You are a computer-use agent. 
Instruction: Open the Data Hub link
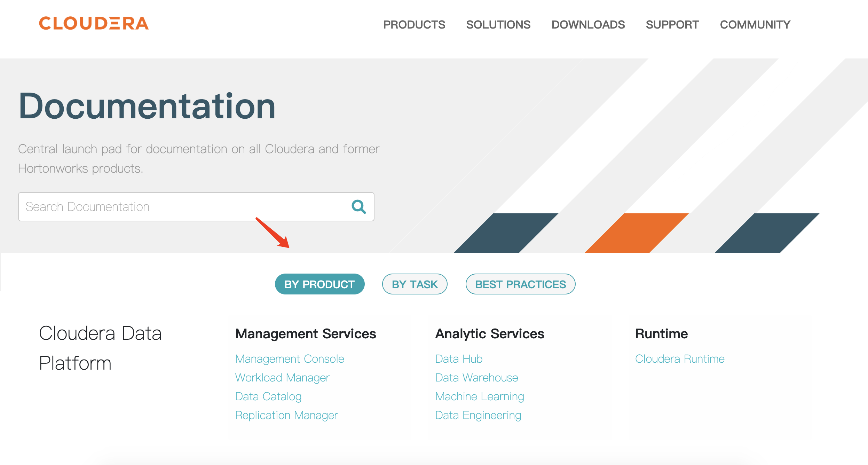point(459,359)
